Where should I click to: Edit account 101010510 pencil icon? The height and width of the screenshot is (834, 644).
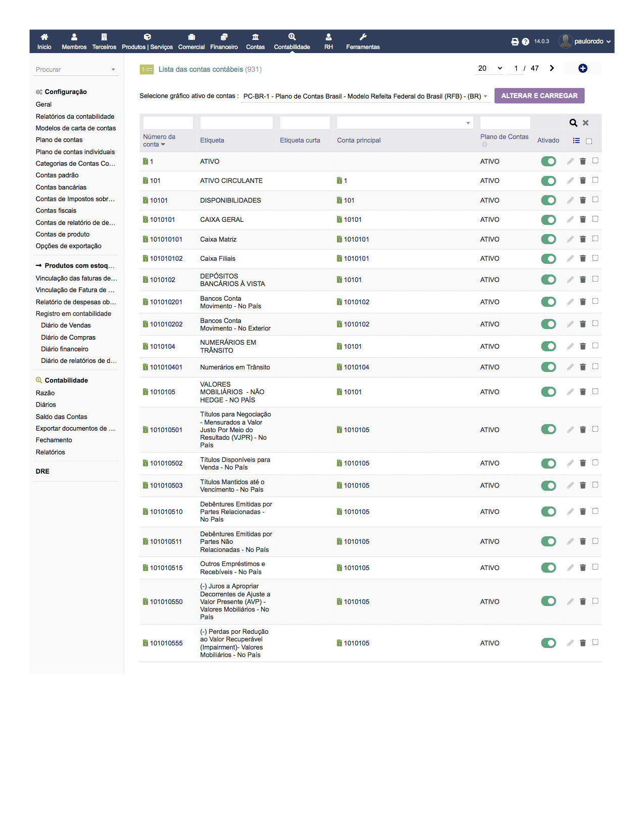[x=570, y=512]
